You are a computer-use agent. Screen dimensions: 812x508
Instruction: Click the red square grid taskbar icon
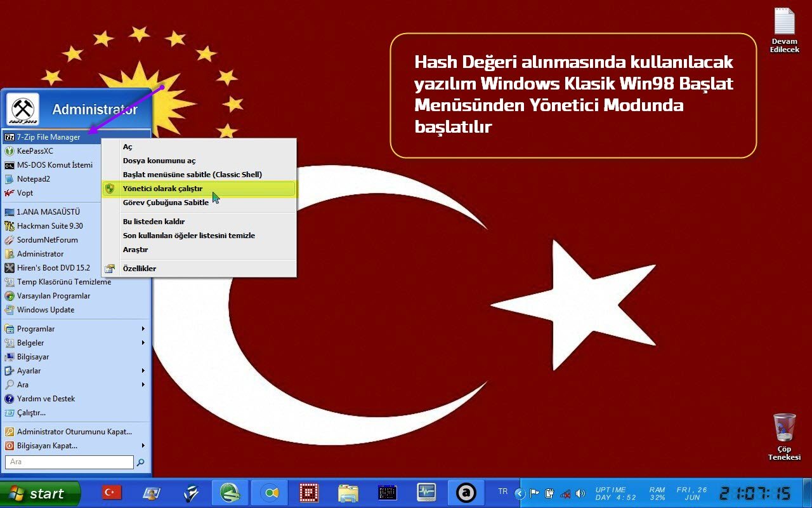[x=309, y=492]
